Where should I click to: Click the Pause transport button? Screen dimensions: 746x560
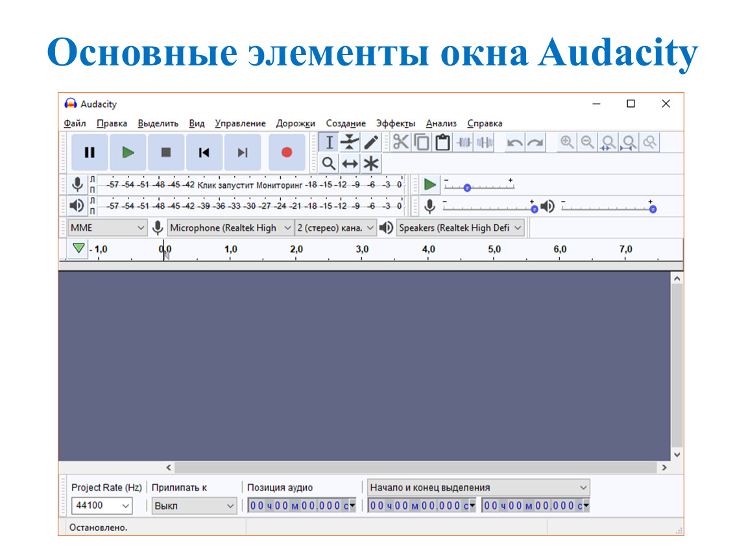(90, 152)
